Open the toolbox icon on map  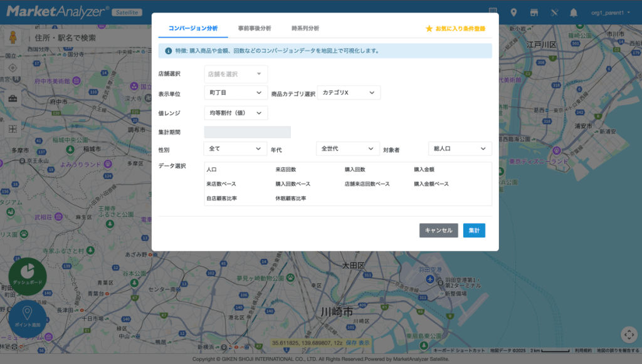coord(13,98)
